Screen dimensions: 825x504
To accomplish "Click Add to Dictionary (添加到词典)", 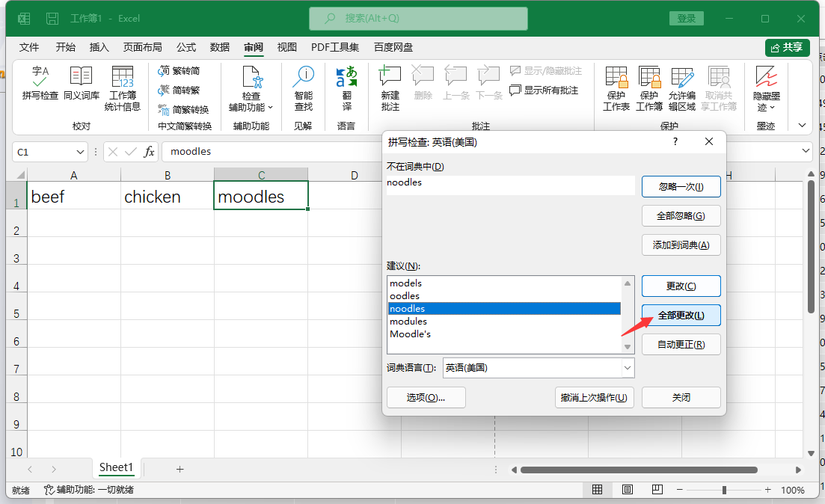I will coord(681,245).
